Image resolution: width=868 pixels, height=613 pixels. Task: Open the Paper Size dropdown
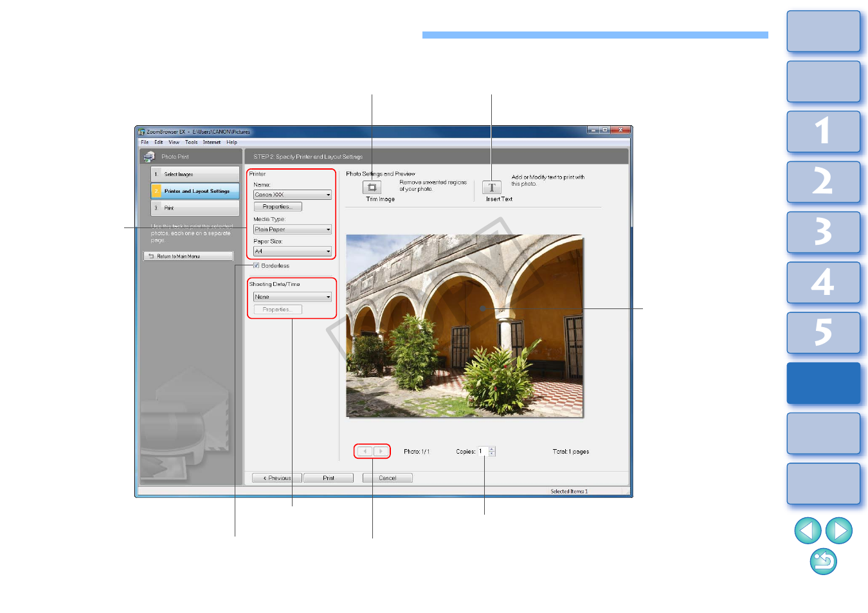click(293, 251)
